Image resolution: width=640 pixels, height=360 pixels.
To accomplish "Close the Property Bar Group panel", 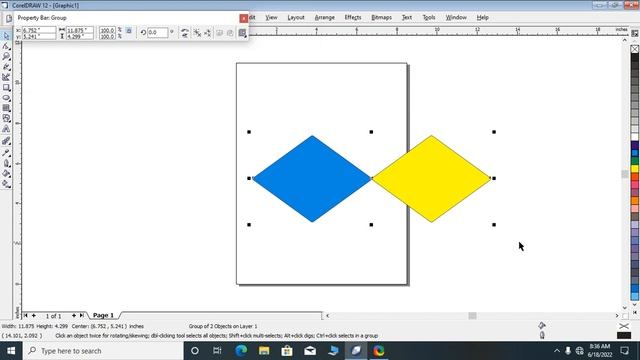I will tap(244, 18).
